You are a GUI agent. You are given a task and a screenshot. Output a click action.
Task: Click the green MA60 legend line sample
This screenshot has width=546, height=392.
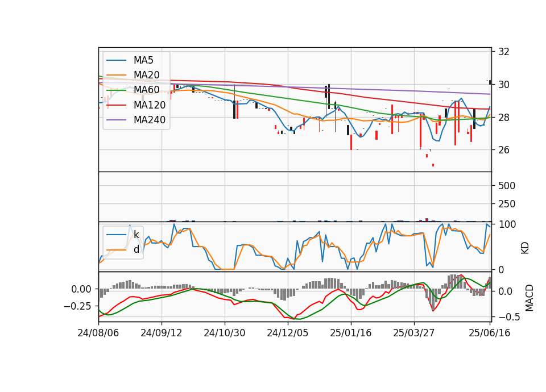click(116, 90)
